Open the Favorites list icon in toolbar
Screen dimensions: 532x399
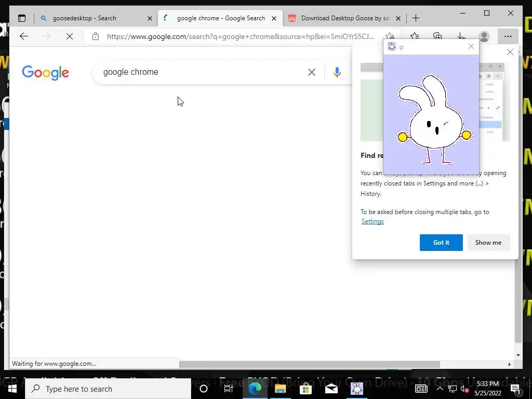(415, 36)
